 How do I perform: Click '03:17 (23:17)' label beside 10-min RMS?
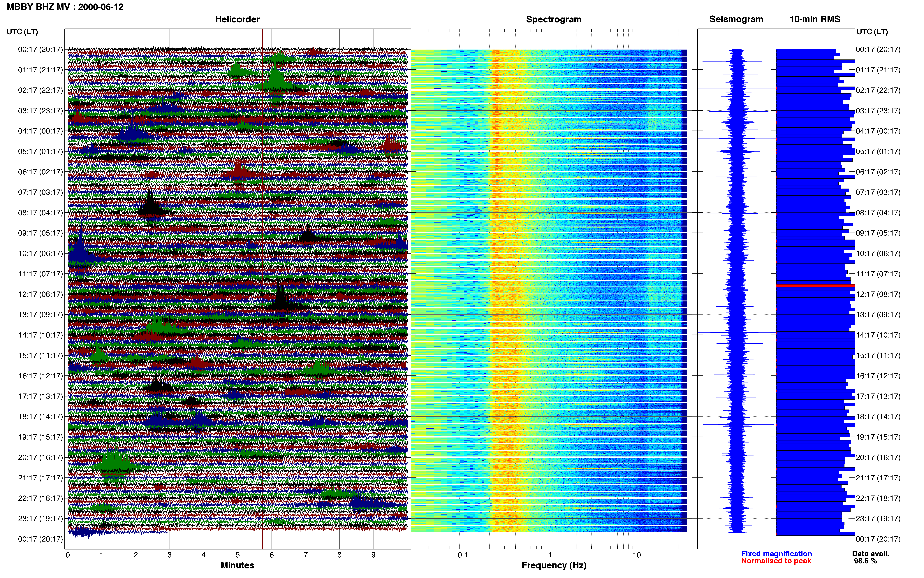878,111
